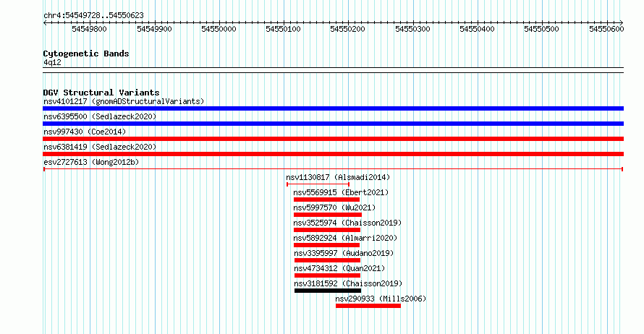Click the nsv3181592 (Chaisson2019) label
644x334 pixels.
pos(348,283)
